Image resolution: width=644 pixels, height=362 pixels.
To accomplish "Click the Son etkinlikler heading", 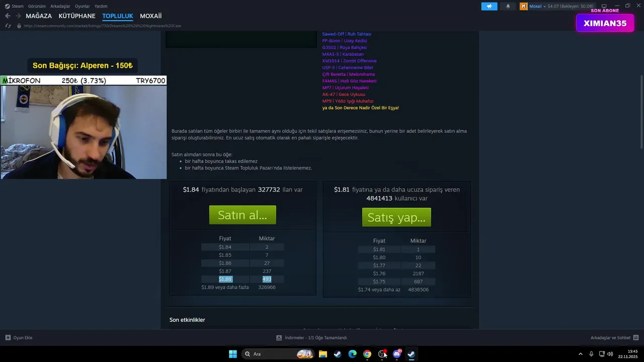I will coord(187,320).
